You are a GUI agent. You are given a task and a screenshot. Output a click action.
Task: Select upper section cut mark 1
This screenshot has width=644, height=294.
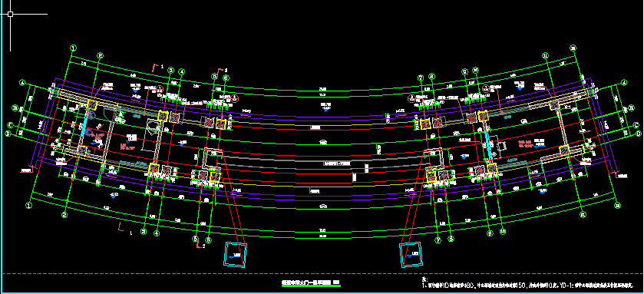tap(157, 68)
